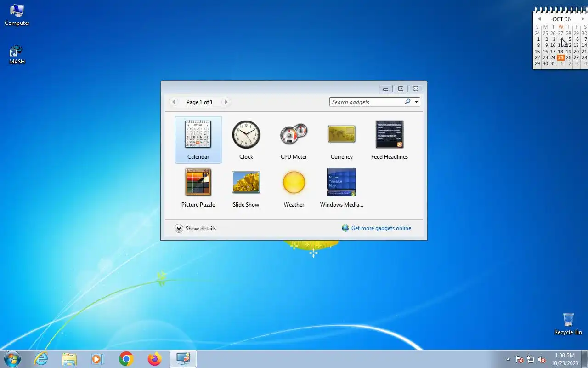Screen dimensions: 588x368
Task: Click the search magnifier icon in gadget gallery
Action: click(x=407, y=102)
